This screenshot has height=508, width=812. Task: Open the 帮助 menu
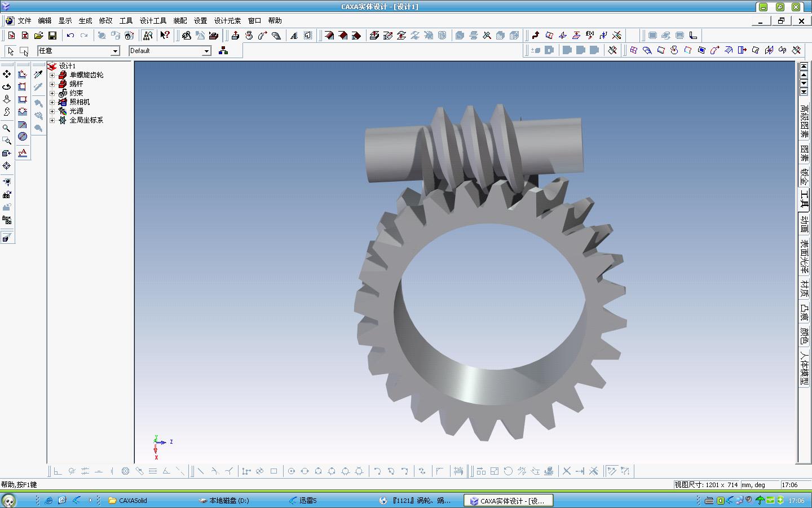click(275, 20)
